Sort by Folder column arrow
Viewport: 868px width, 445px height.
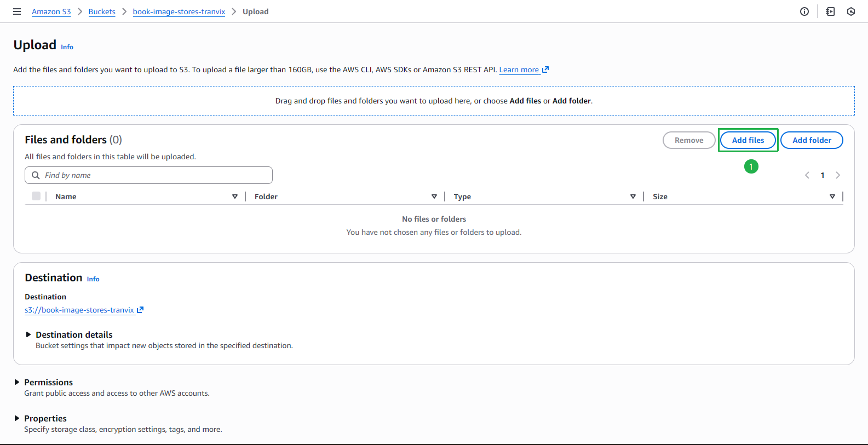click(434, 197)
